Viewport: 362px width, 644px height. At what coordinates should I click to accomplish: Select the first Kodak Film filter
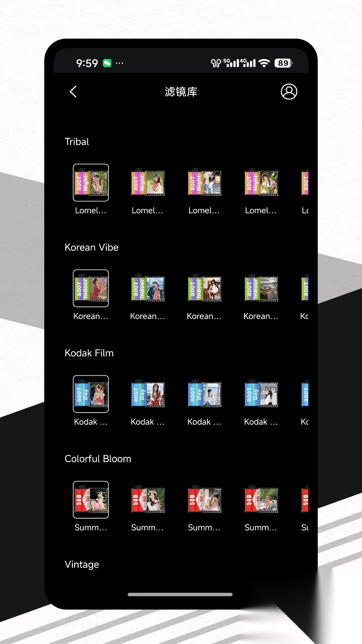pos(91,394)
